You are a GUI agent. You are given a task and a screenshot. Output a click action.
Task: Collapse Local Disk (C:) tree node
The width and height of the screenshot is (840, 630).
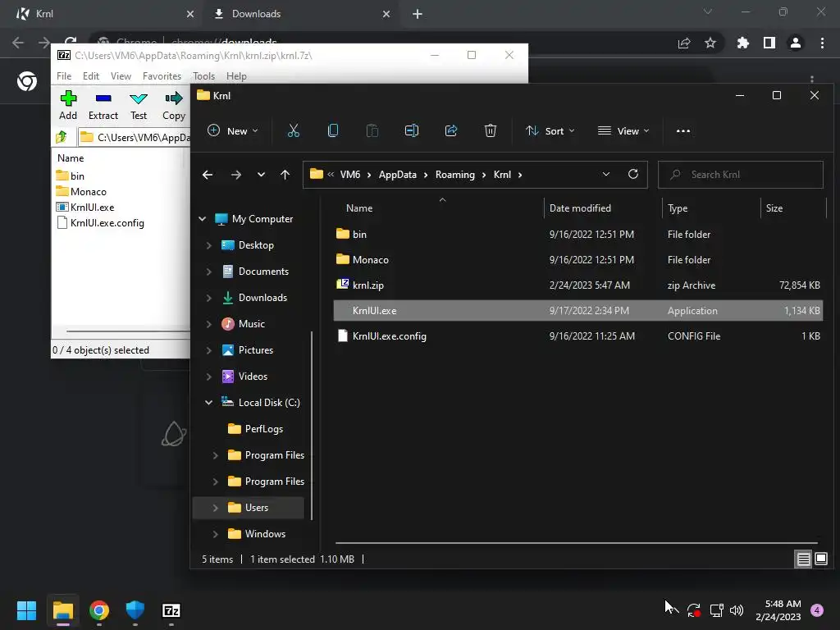coord(209,402)
